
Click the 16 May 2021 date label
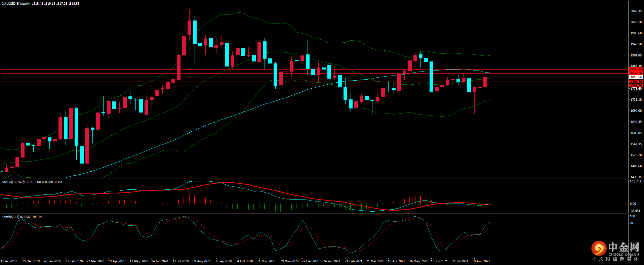coord(418,261)
